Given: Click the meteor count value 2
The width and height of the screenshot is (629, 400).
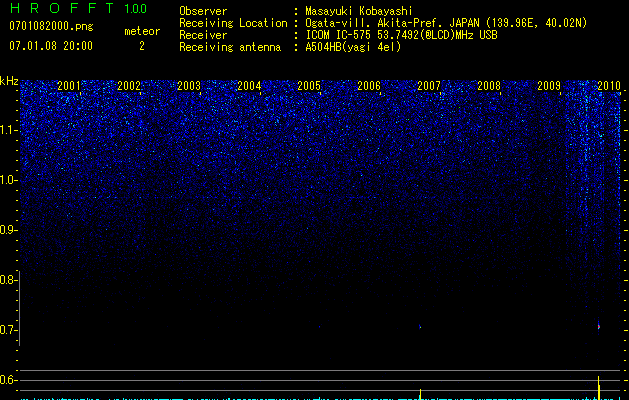Looking at the screenshot, I should (142, 46).
